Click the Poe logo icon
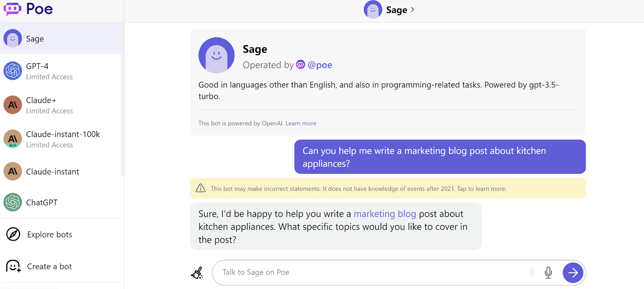644x289 pixels. click(x=12, y=9)
